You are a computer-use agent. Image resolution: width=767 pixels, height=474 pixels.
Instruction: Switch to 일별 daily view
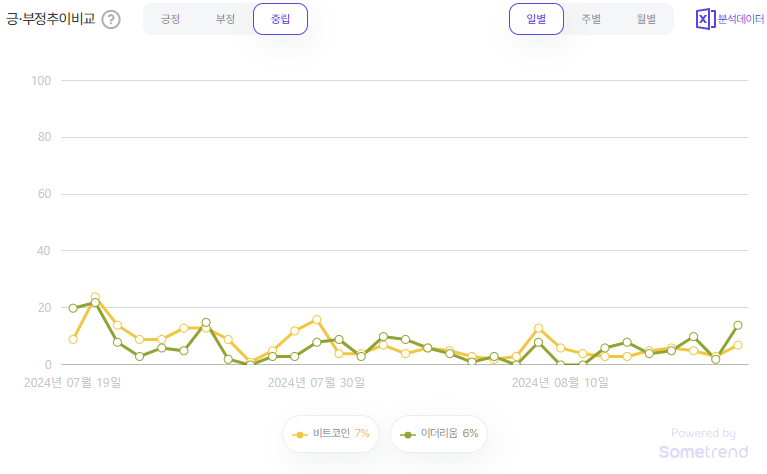tap(536, 19)
